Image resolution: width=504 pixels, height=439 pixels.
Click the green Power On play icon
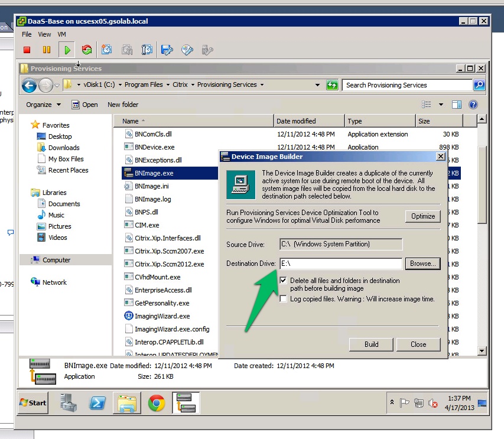coord(67,50)
